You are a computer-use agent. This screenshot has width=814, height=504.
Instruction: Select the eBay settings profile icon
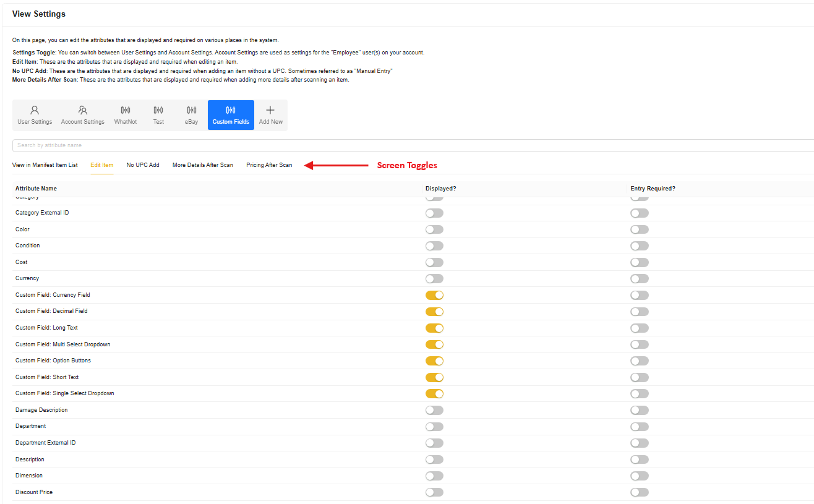click(x=192, y=115)
